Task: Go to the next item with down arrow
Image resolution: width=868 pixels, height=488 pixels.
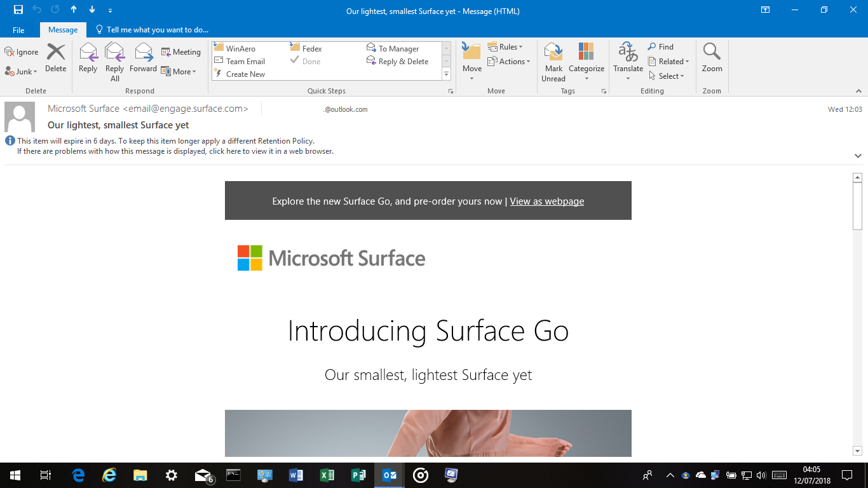Action: (92, 10)
